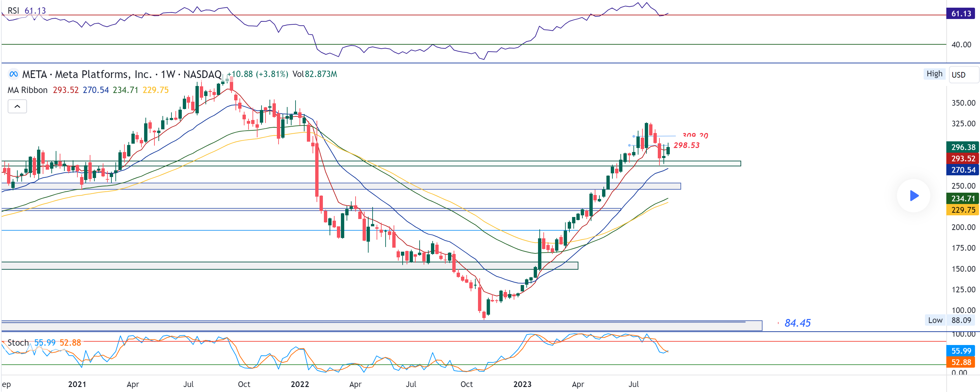The width and height of the screenshot is (980, 392).
Task: Click the red 293.52 MA price tag
Action: (x=963, y=159)
